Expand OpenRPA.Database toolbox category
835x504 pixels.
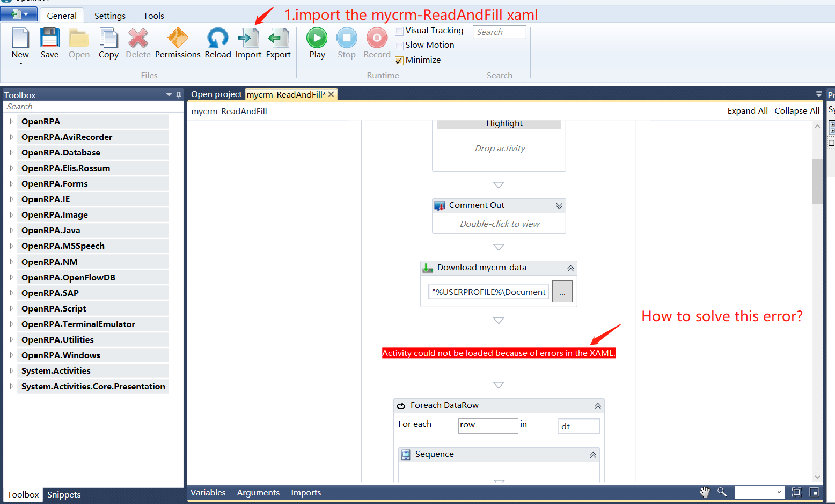pos(11,153)
